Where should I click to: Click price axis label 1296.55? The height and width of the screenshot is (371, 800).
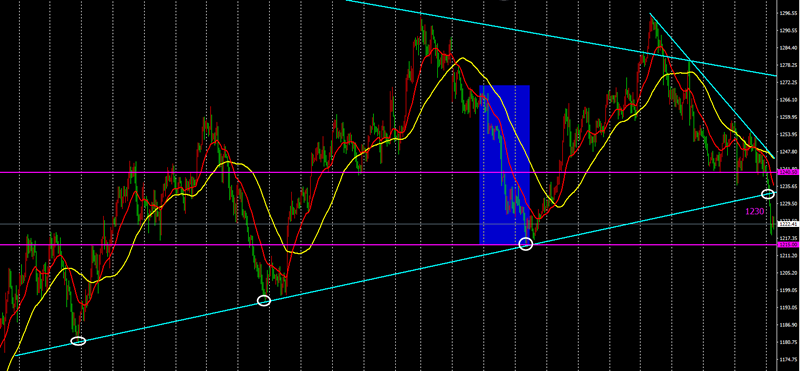(x=788, y=13)
